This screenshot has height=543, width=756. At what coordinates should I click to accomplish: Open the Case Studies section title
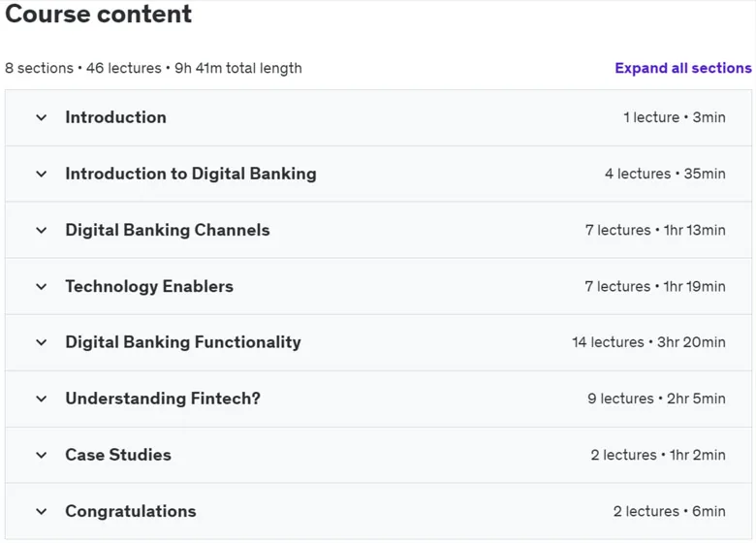click(x=118, y=455)
